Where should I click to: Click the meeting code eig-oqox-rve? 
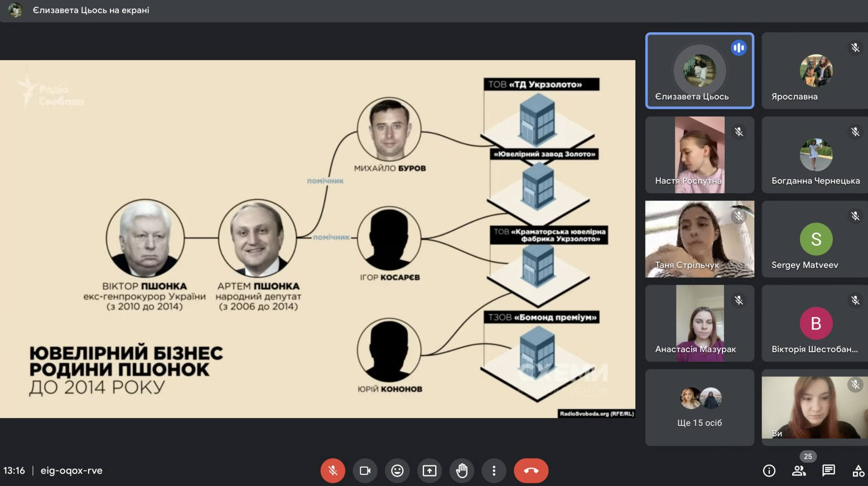(x=71, y=470)
